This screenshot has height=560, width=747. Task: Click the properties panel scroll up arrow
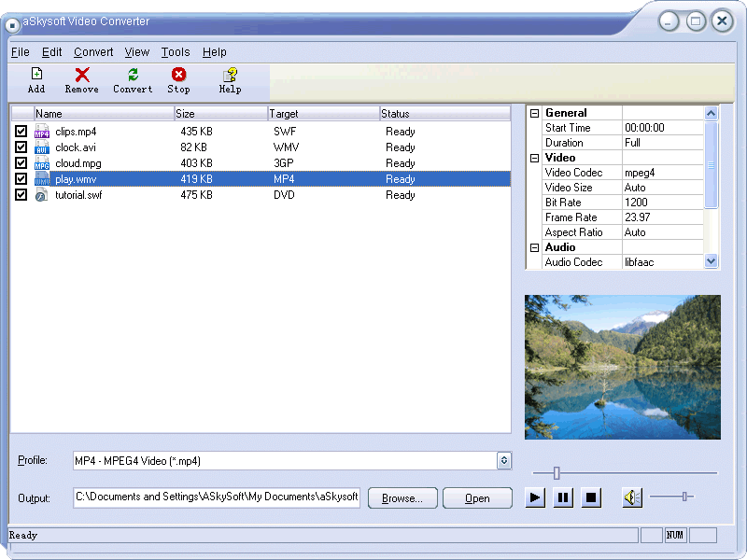[711, 113]
